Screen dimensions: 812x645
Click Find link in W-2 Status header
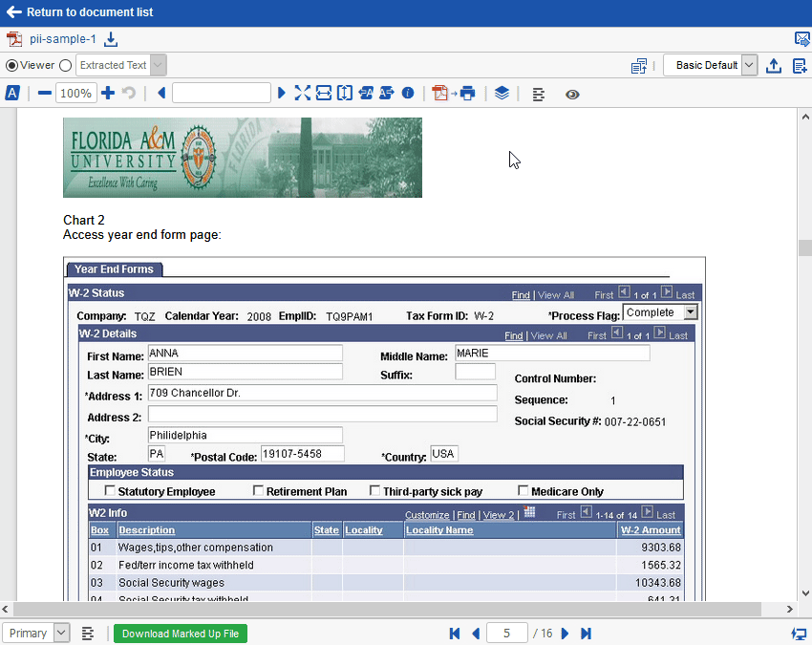click(x=521, y=294)
